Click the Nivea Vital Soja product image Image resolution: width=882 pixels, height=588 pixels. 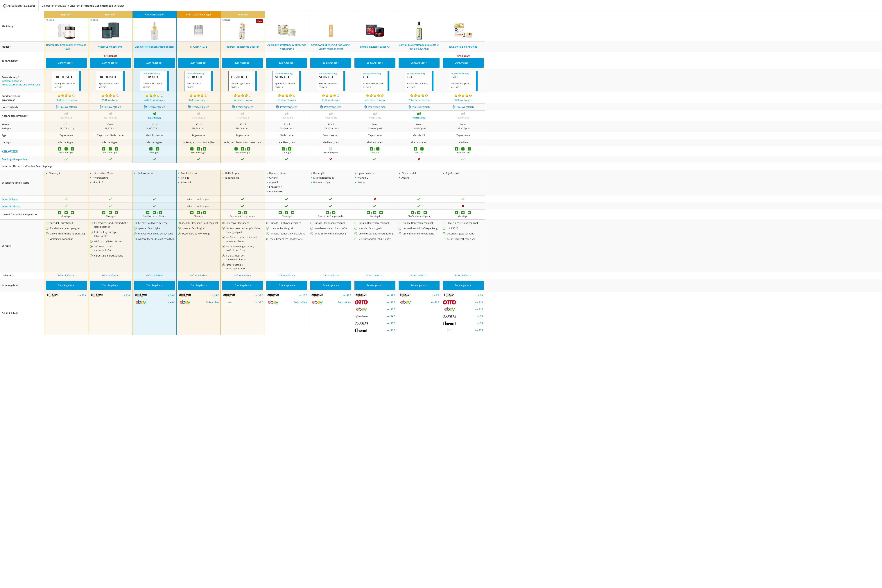tap(463, 31)
